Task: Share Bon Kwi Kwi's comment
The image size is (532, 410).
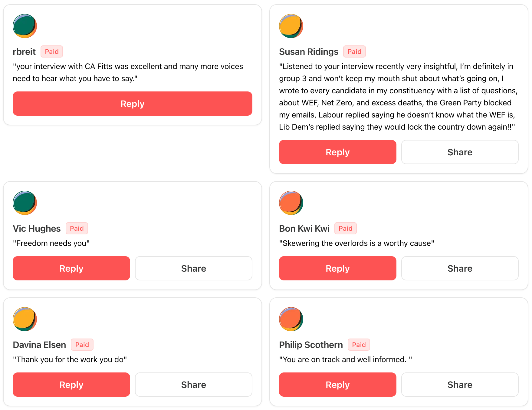Action: 460,268
